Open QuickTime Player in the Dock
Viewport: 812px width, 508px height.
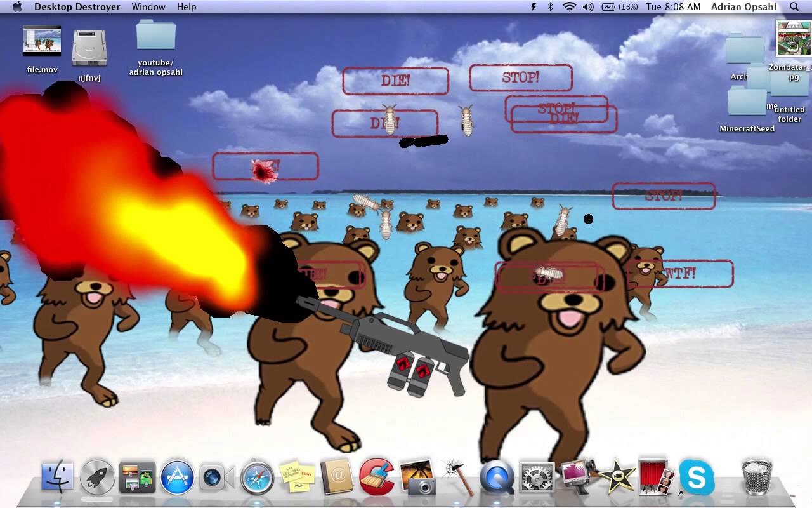tap(497, 478)
